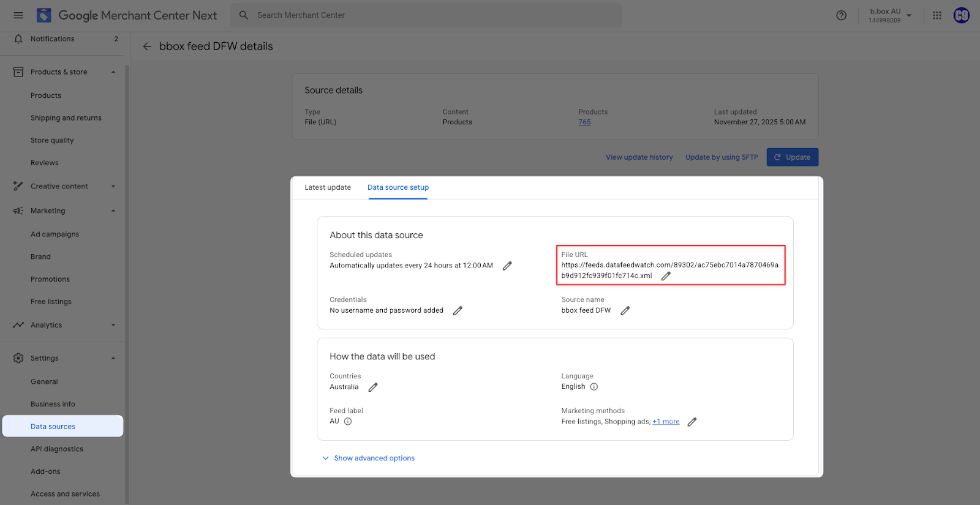Select the Data source setup tab
Image resolution: width=980 pixels, height=505 pixels.
tap(398, 187)
